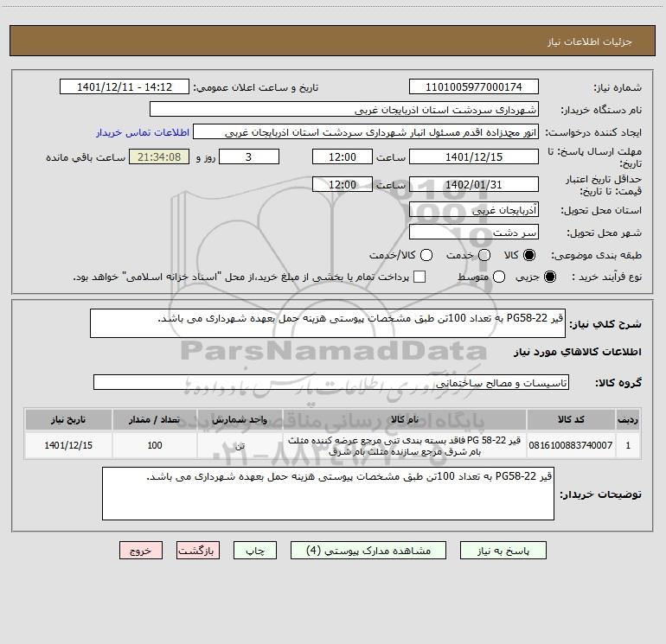Click the need number field 1101005977000174
The image size is (666, 644).
[474, 87]
